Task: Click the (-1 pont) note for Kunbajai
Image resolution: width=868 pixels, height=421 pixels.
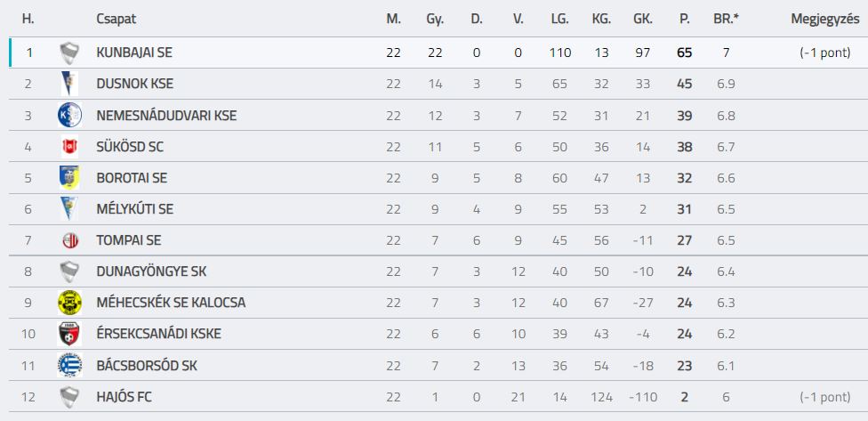Action: [x=824, y=53]
